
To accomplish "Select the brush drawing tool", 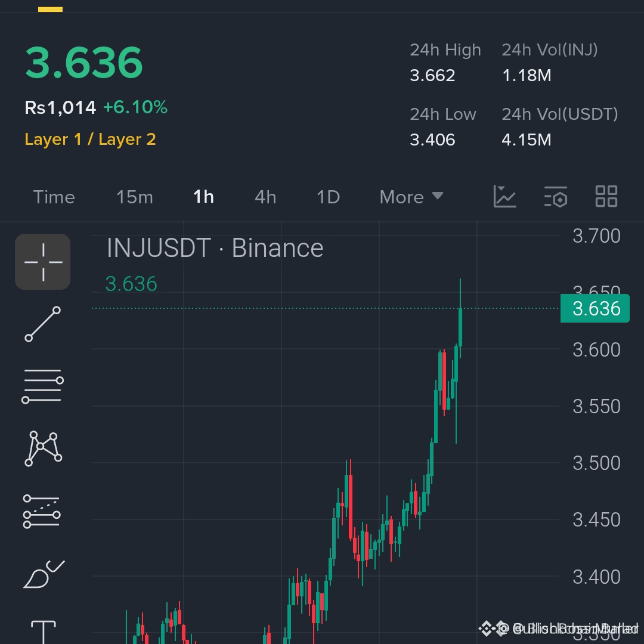I will [44, 574].
